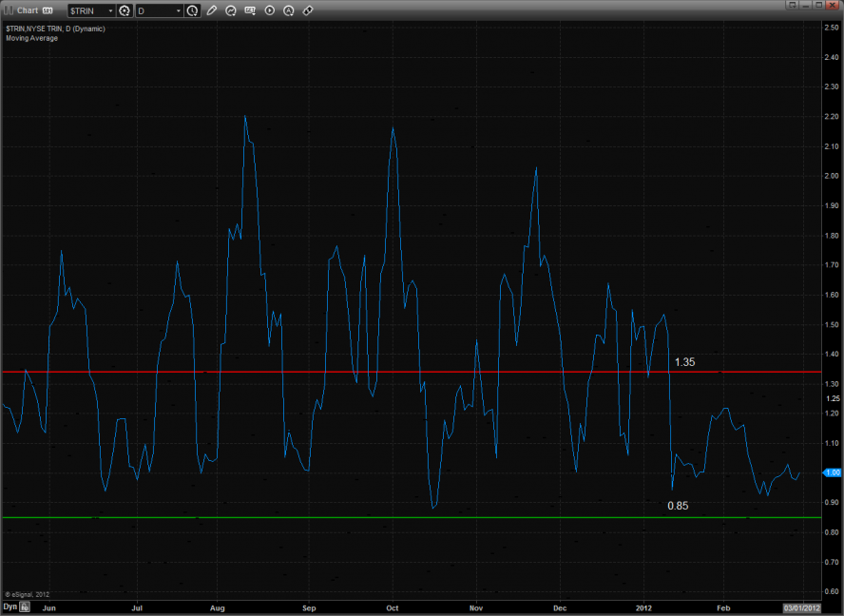Click the symbol settings gear icon
Image resolution: width=844 pixels, height=616 pixels.
124,10
